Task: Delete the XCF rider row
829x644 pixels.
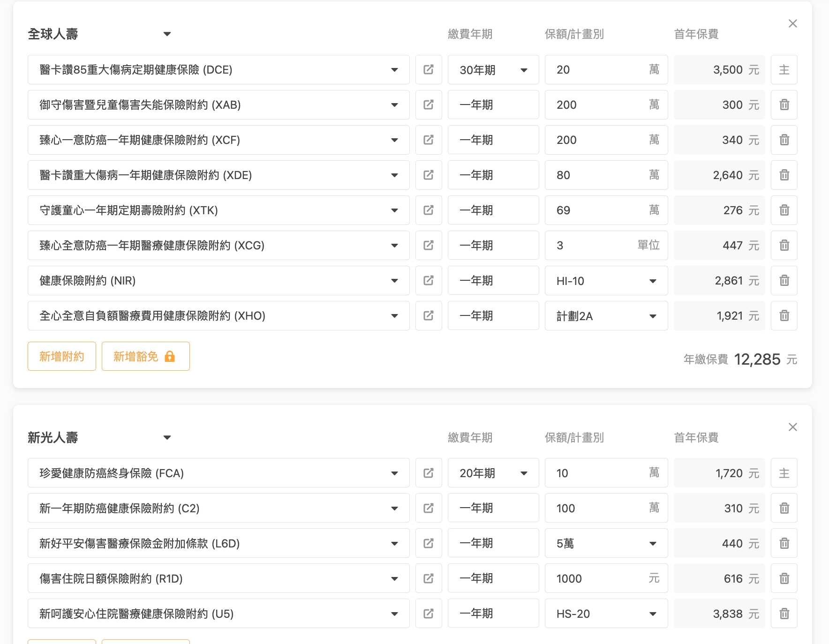Action: tap(784, 140)
